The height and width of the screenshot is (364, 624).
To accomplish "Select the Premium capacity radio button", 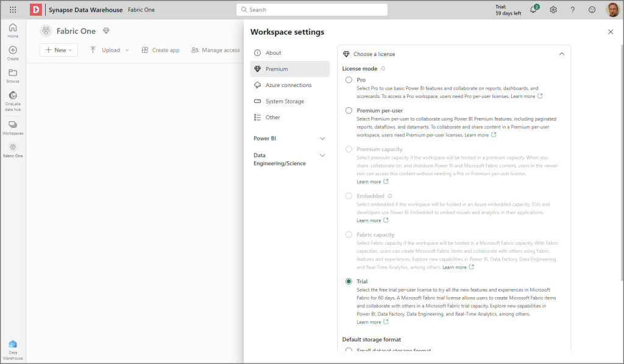I will (349, 149).
